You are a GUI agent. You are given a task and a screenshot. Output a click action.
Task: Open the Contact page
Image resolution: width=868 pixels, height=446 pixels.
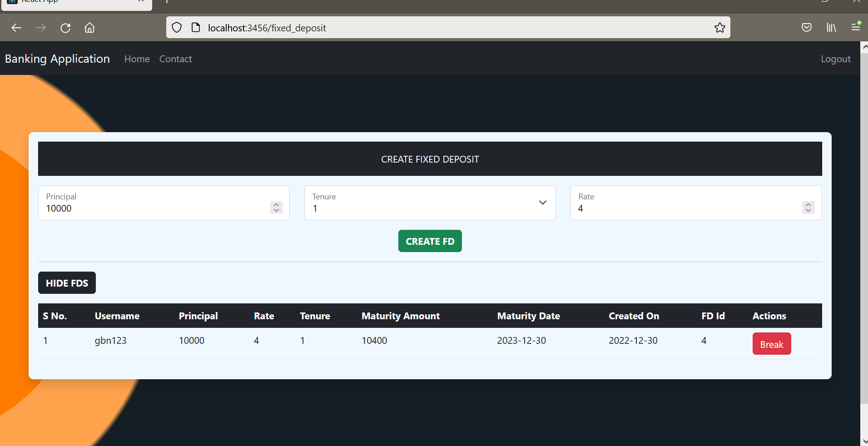coord(175,59)
